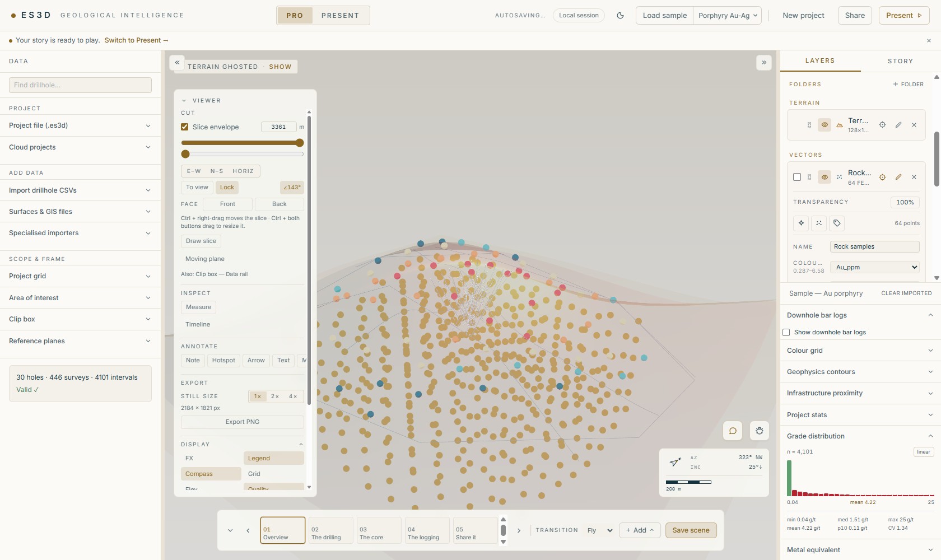
Task: Toggle visibility of the Terrain layer
Action: click(x=824, y=125)
